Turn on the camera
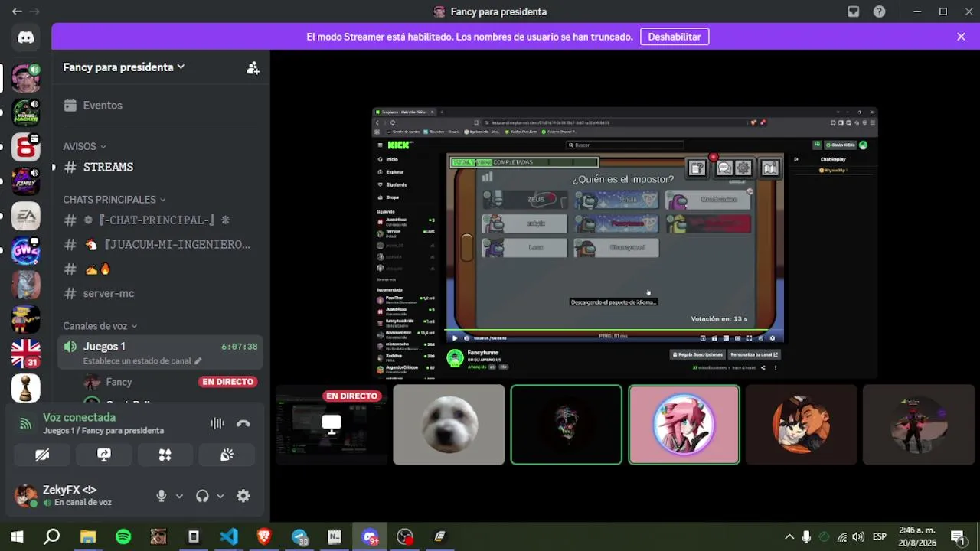The image size is (980, 551). (42, 455)
